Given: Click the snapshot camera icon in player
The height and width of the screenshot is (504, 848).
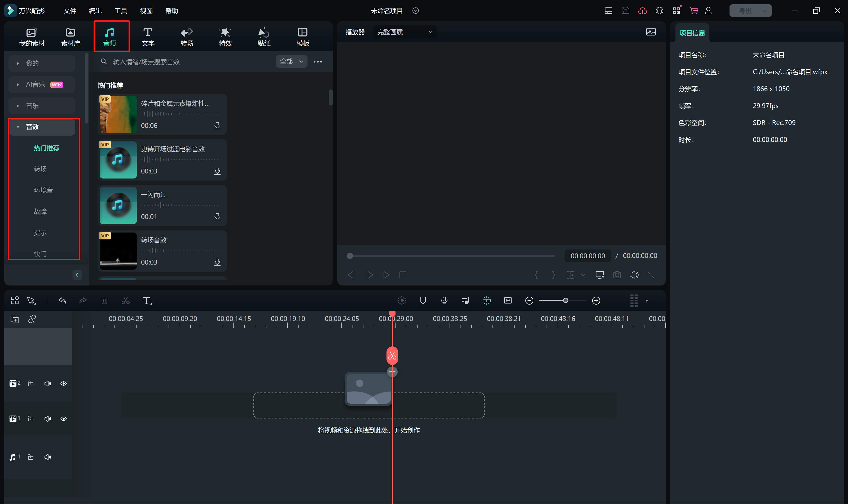Looking at the screenshot, I should [617, 275].
